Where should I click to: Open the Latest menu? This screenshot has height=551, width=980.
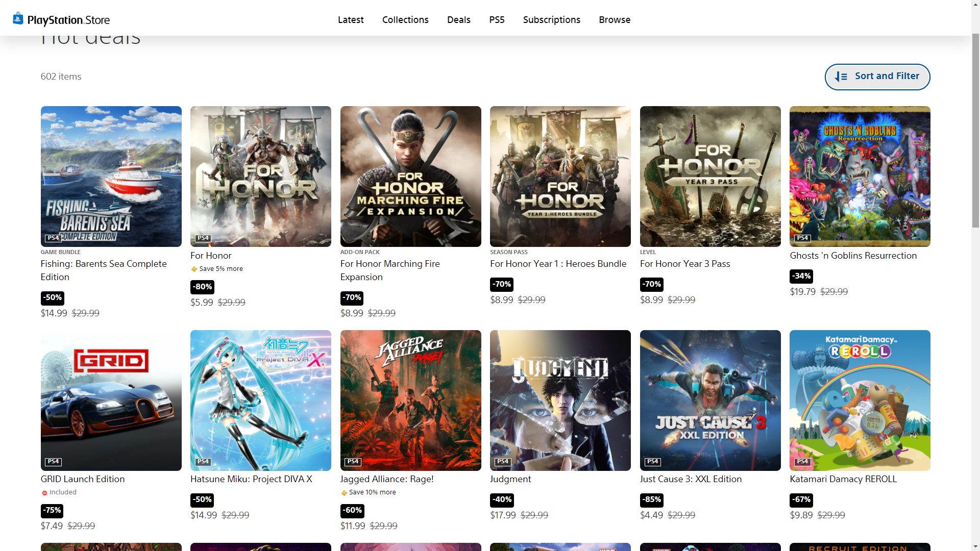351,19
